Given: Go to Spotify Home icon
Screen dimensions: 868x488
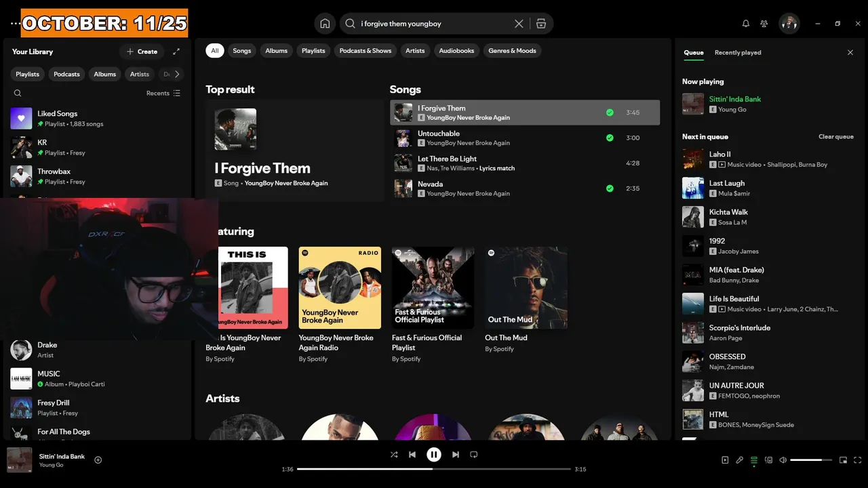Looking at the screenshot, I should pos(325,24).
